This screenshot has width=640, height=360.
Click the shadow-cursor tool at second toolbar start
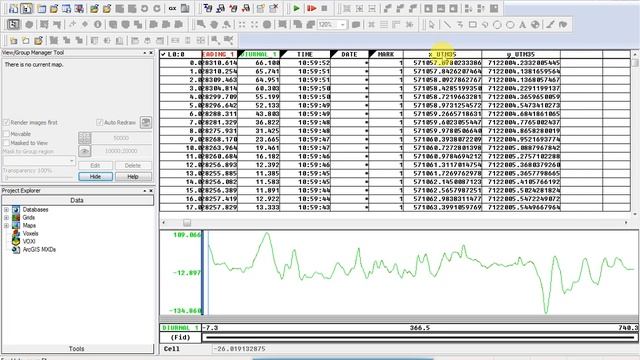13,24
